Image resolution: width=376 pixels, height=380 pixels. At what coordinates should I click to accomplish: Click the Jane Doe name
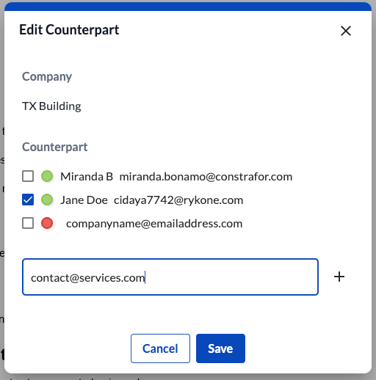[x=84, y=200]
